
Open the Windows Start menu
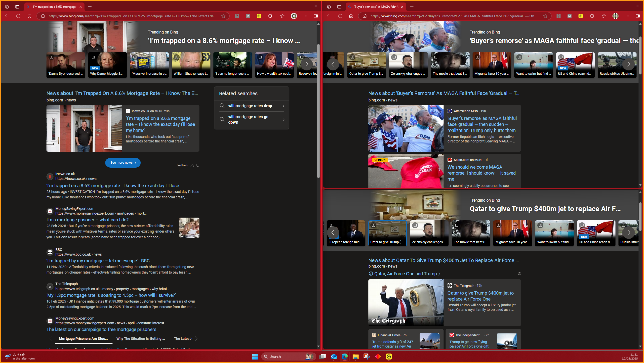(x=255, y=356)
